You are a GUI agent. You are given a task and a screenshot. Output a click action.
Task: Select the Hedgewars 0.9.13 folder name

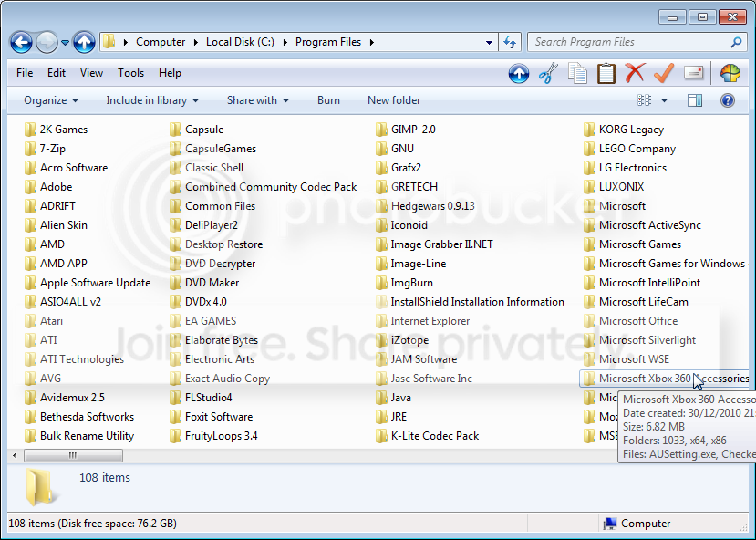[433, 206]
